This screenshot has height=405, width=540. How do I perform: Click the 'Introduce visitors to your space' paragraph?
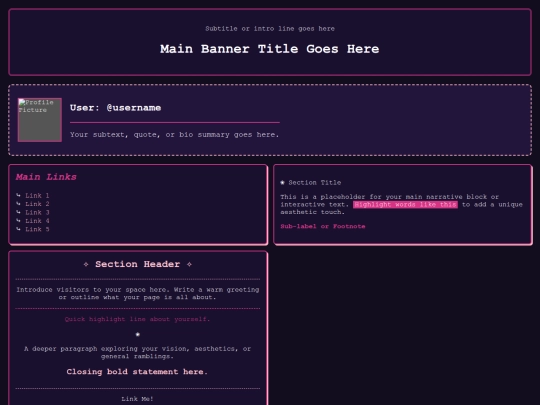click(x=138, y=293)
